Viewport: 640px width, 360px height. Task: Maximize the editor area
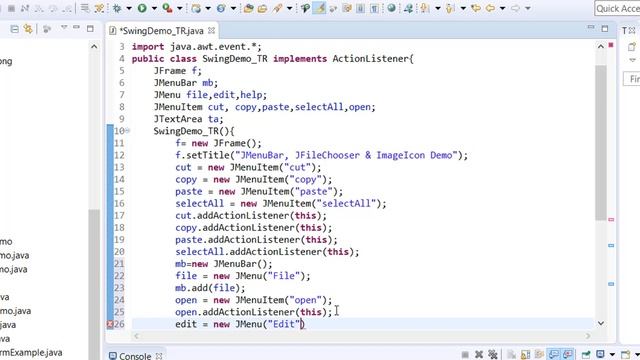click(x=605, y=29)
